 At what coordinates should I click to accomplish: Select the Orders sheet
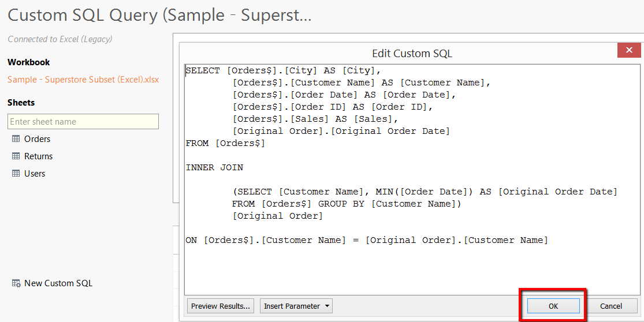click(x=37, y=139)
